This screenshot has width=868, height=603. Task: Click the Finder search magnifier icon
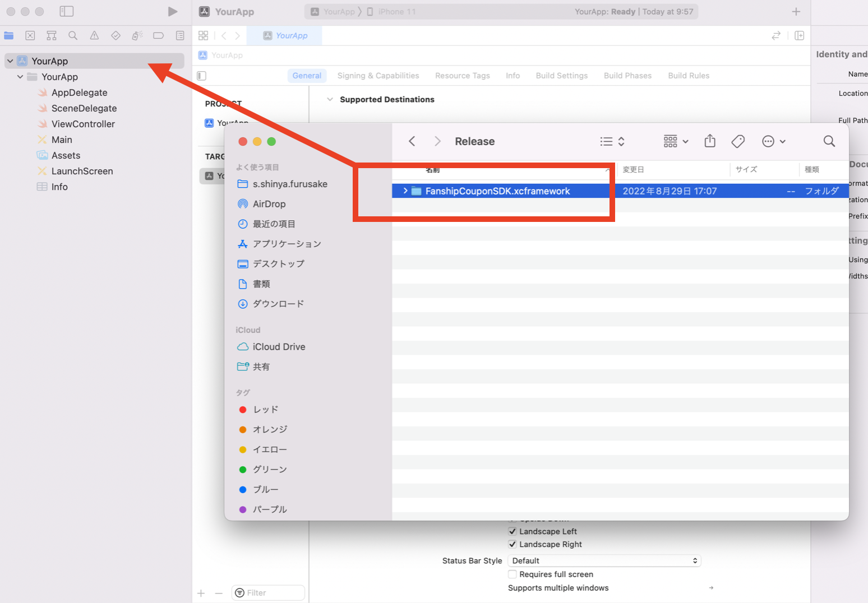[x=829, y=141]
